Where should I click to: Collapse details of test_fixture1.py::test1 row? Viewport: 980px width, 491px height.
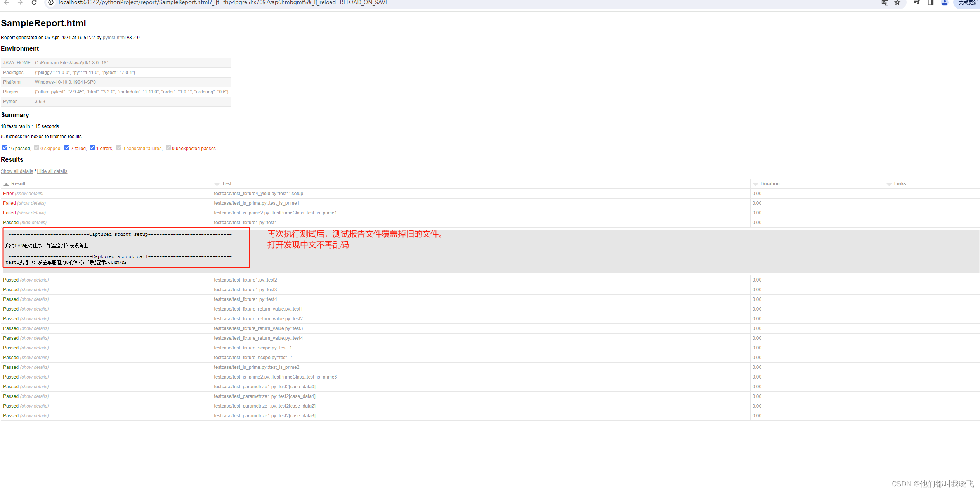pos(33,223)
